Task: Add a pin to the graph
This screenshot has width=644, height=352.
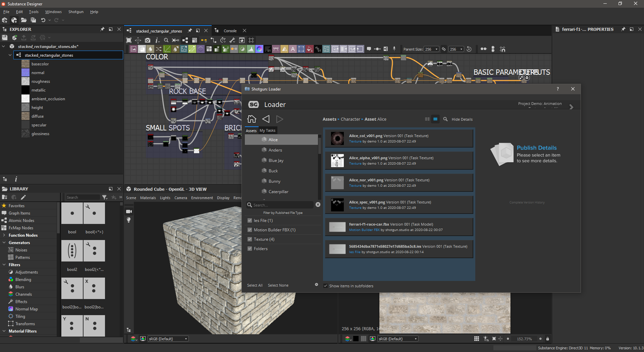Action: (394, 49)
